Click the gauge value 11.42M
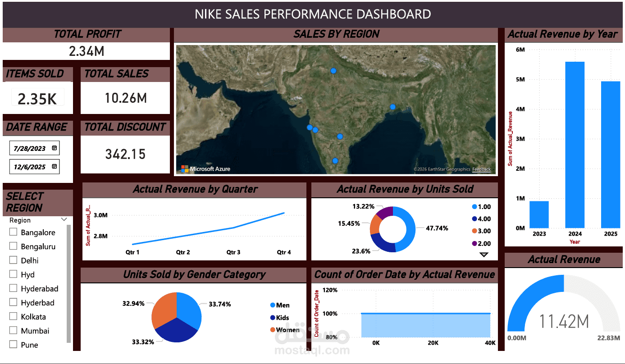Viewport: 625px width, 364px height. pos(564,321)
